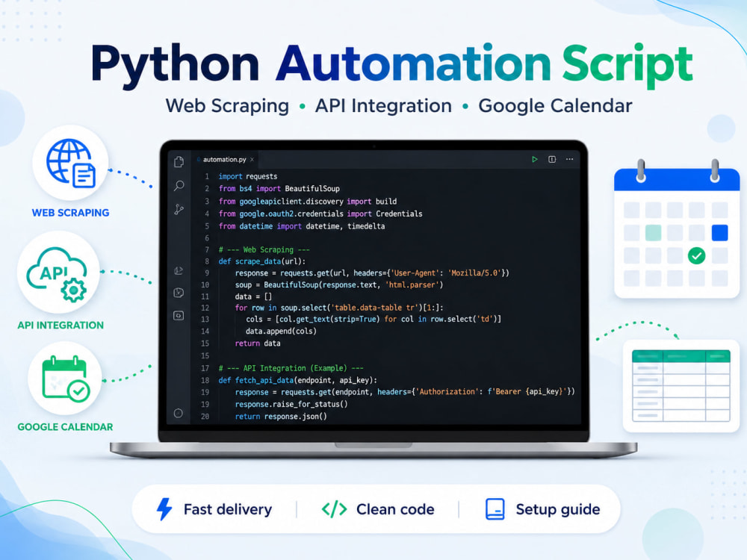Click the 'from bs4 import BeautifulSoup' line
747x560 pixels.
[279, 189]
